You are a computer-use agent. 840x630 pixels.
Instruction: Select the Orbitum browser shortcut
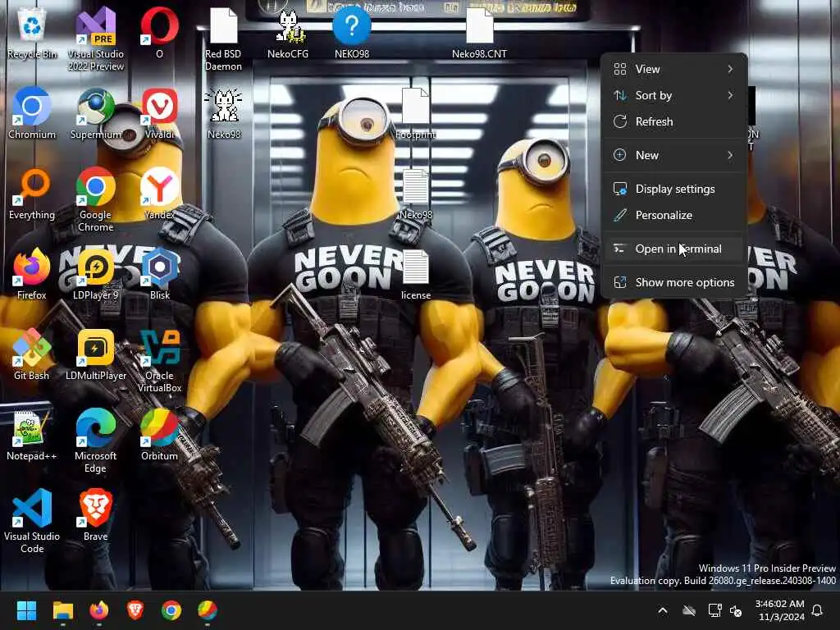click(160, 435)
